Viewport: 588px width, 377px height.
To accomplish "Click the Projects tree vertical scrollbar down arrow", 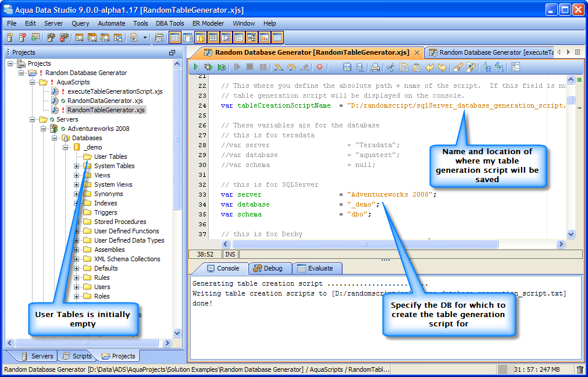I will pos(177,333).
